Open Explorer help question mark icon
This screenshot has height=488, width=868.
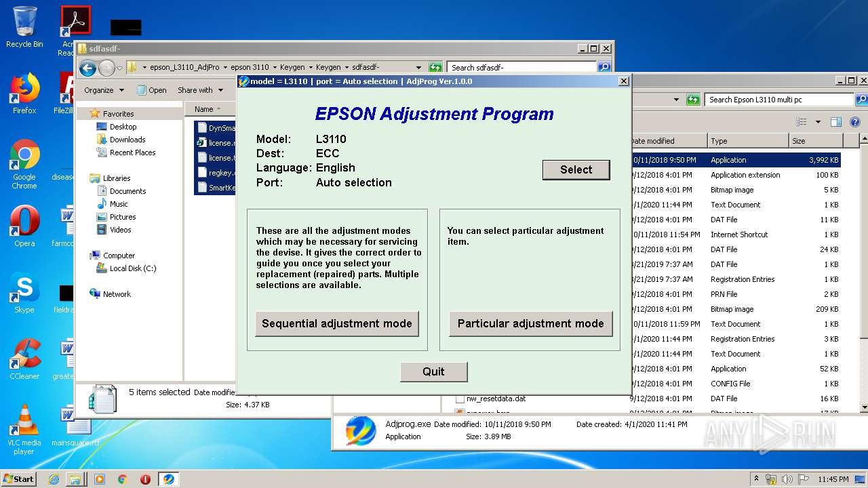pyautogui.click(x=854, y=122)
